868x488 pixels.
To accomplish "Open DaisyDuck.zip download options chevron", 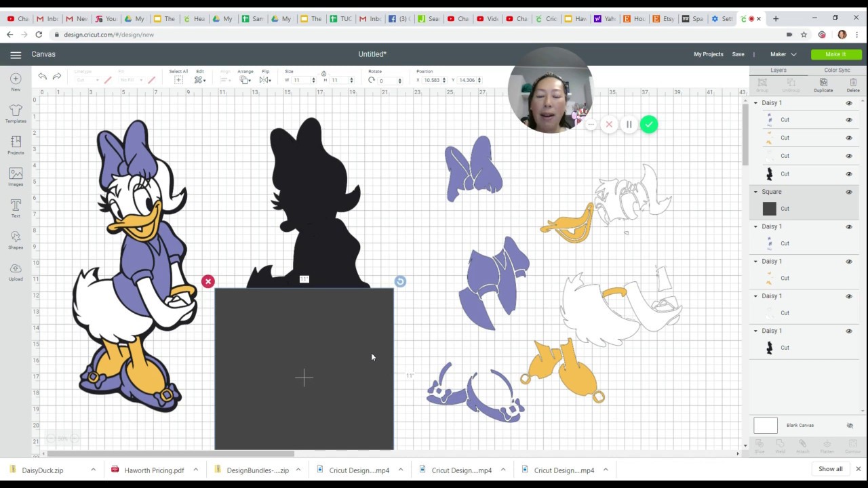I will coord(93,470).
